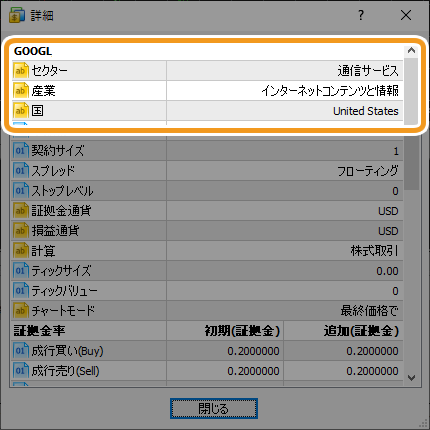
Task: Click 成行売り(Sell) initial margin 0.2000000
Action: coord(253,371)
